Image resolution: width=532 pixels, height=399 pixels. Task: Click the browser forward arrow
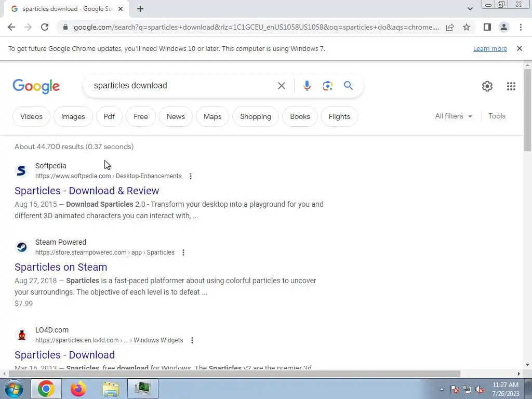[28, 27]
